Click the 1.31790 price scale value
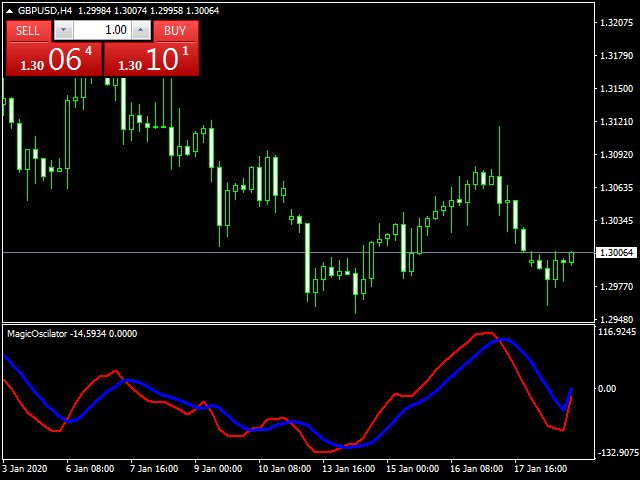The image size is (640, 480). [616, 56]
